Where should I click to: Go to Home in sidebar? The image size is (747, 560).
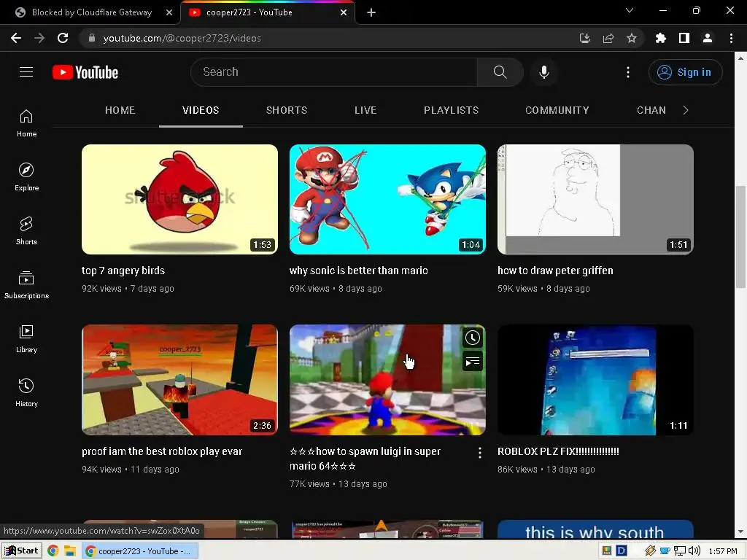(26, 122)
